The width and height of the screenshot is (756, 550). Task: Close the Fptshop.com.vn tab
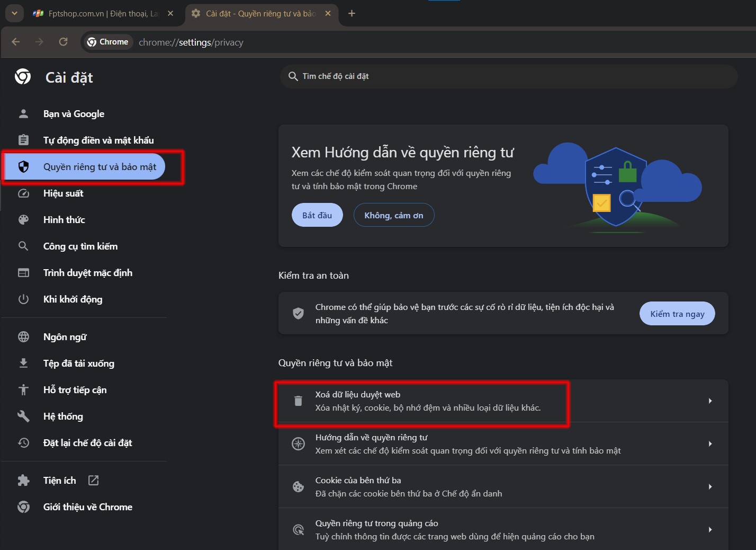click(170, 14)
